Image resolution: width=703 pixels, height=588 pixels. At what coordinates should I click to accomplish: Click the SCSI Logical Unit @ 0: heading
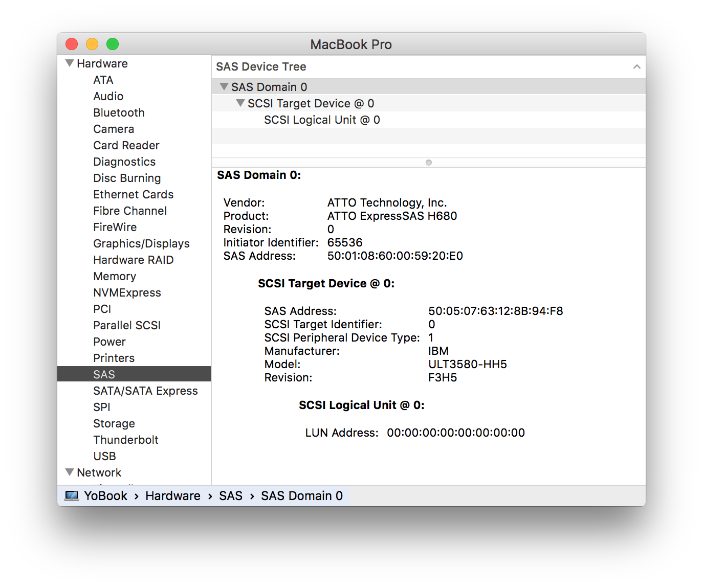point(362,405)
